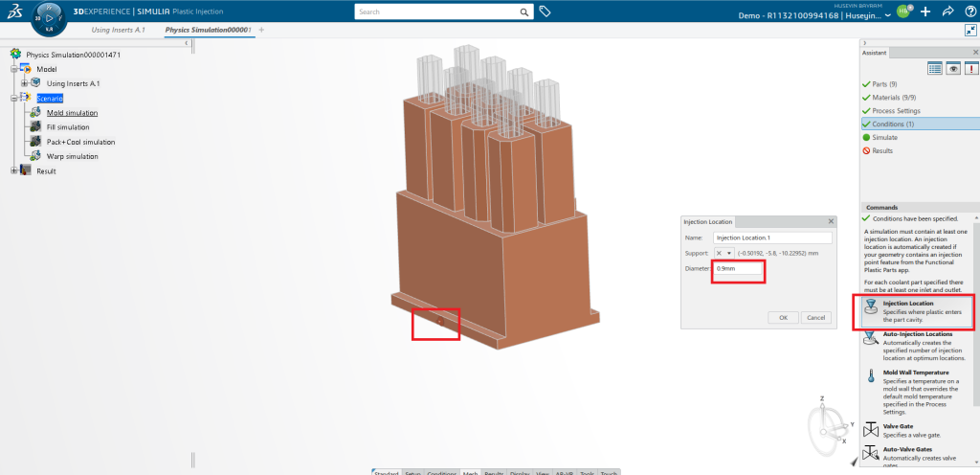Expand the Result tree node
Viewport: 980px width, 475px height.
click(14, 170)
